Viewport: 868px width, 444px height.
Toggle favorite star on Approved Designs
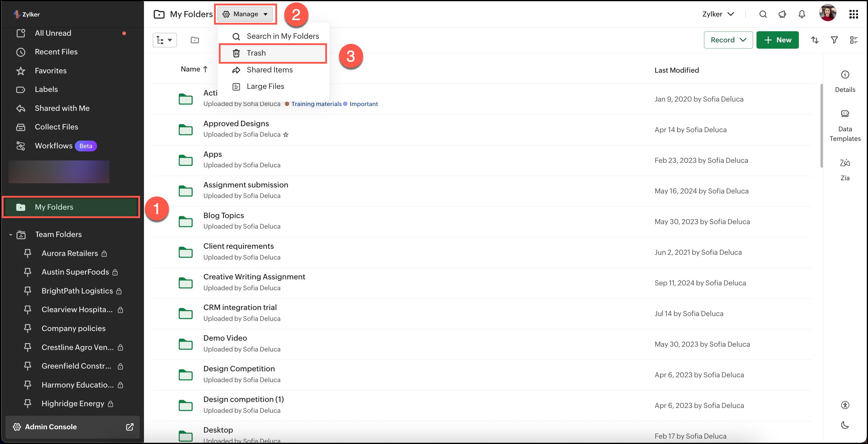286,135
